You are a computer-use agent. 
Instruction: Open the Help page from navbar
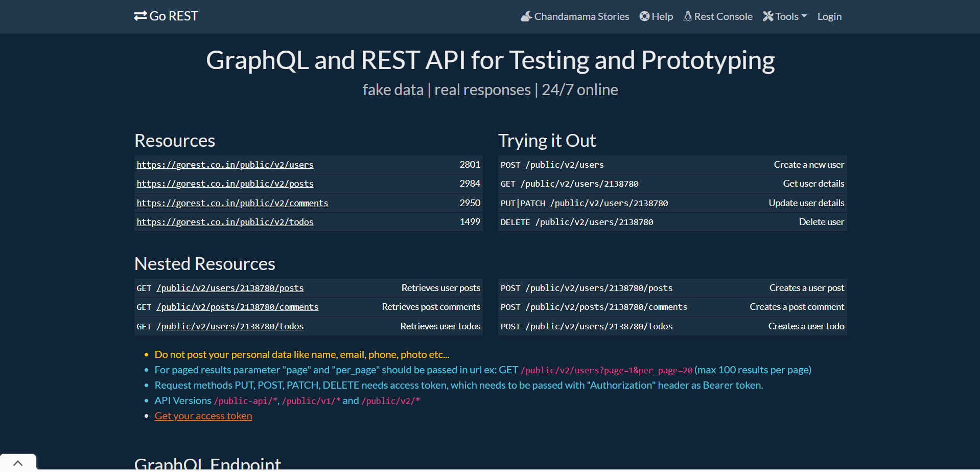(662, 16)
